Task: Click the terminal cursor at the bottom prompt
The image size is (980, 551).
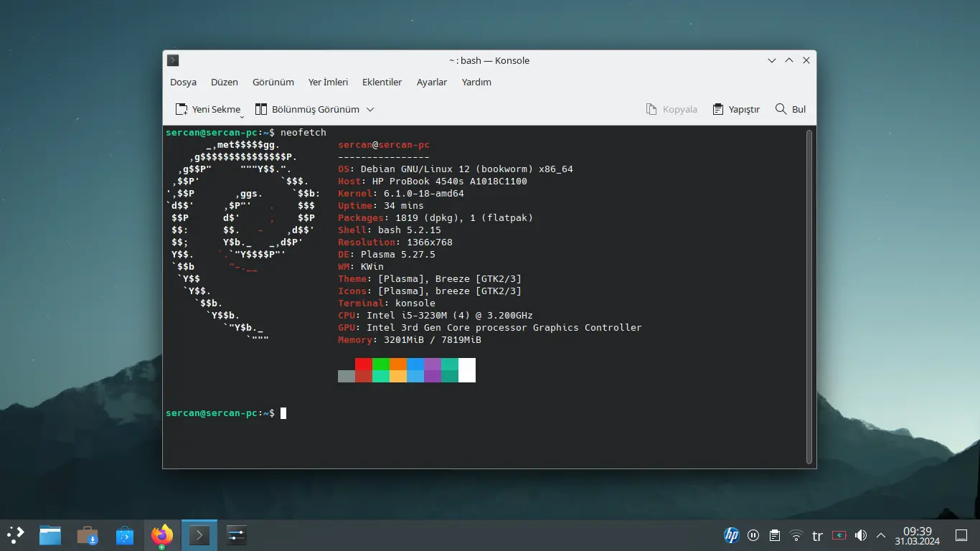Action: (283, 413)
